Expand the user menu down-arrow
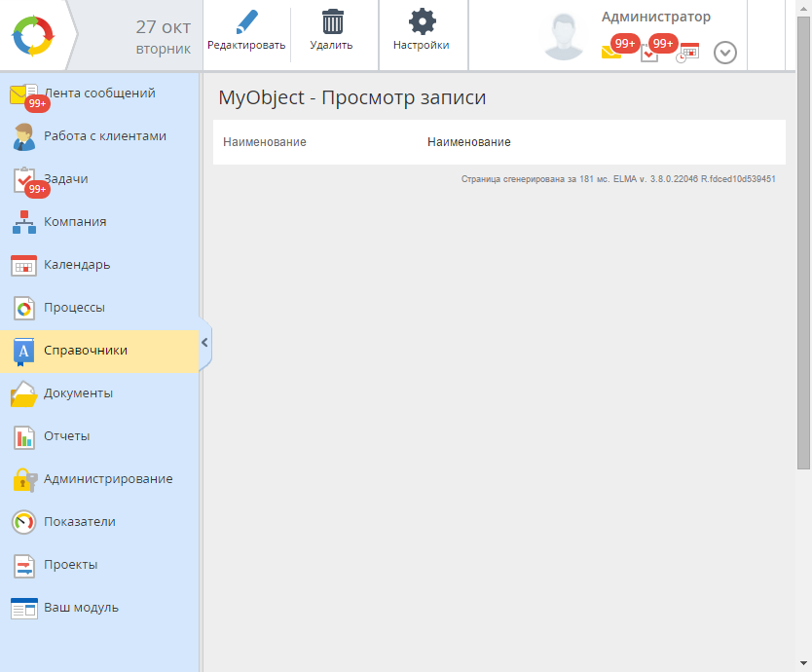Viewport: 812px width, 672px height. tap(725, 53)
